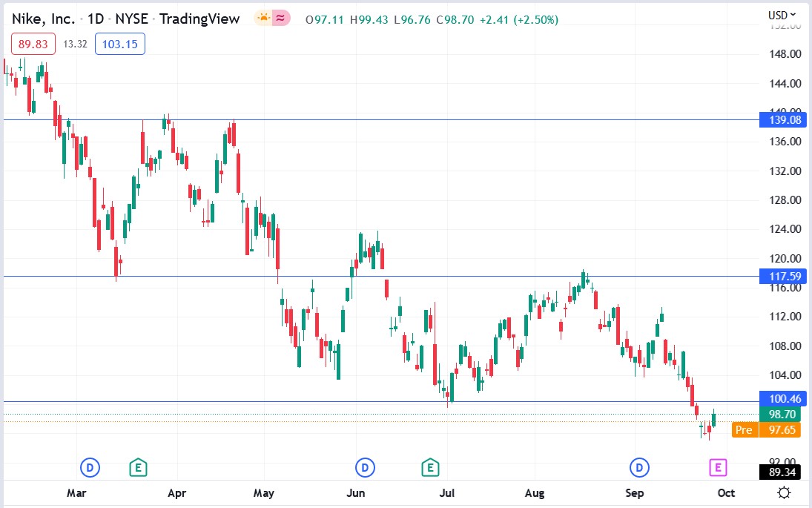
Task: Click the red 89.83 price box
Action: [33, 44]
